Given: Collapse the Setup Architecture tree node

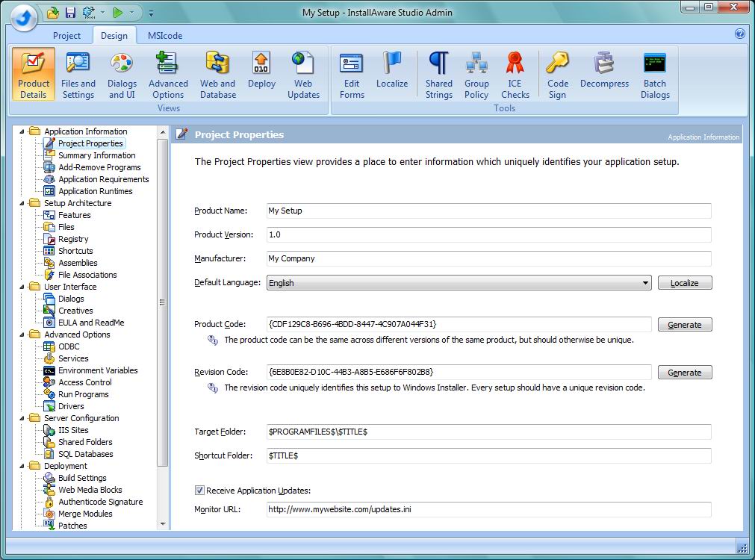Looking at the screenshot, I should tap(22, 203).
